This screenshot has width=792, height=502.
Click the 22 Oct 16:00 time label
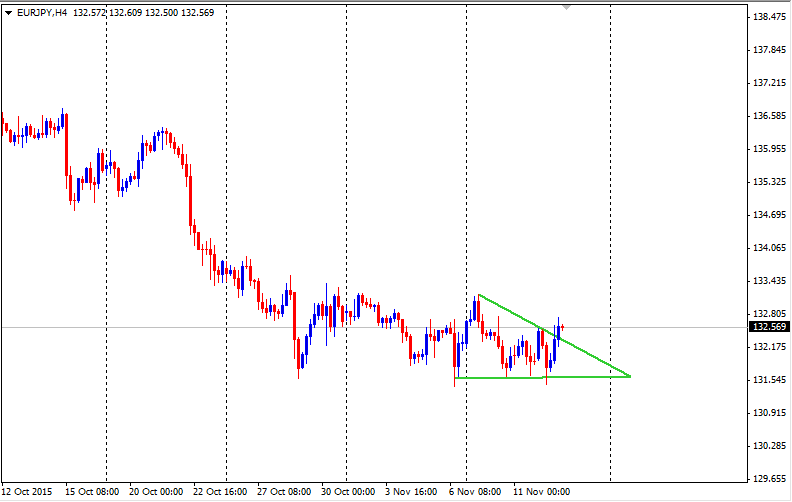click(x=220, y=491)
